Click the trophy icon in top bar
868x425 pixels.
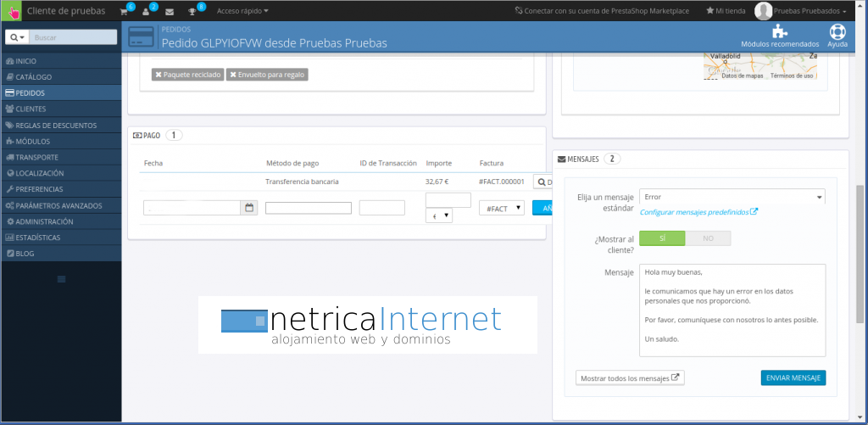192,12
